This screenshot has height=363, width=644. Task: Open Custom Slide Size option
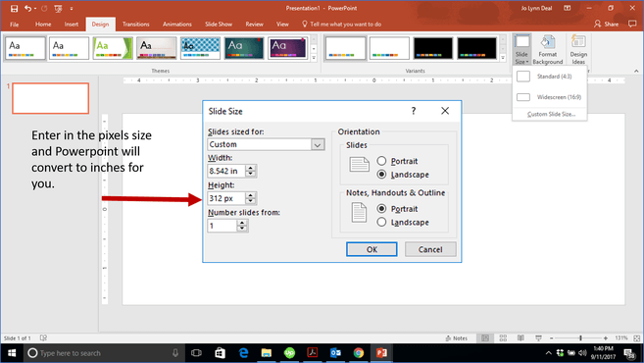[551, 114]
